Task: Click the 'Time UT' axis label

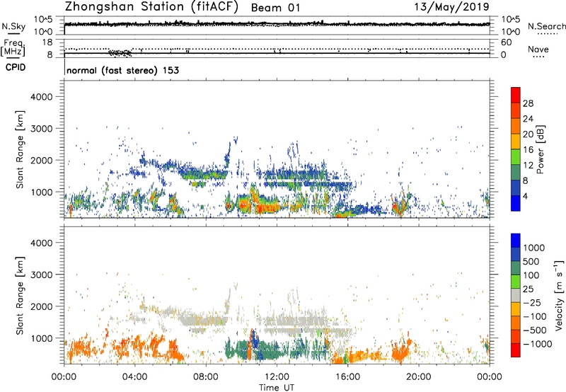Action: (277, 388)
